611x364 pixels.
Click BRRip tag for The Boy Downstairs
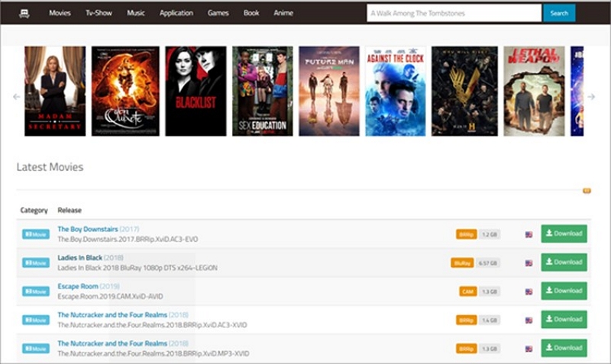467,234
